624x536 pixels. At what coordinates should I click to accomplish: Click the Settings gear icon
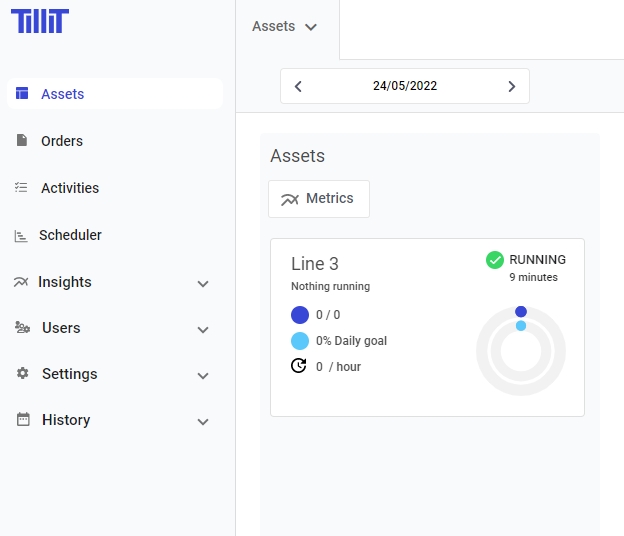coord(22,374)
